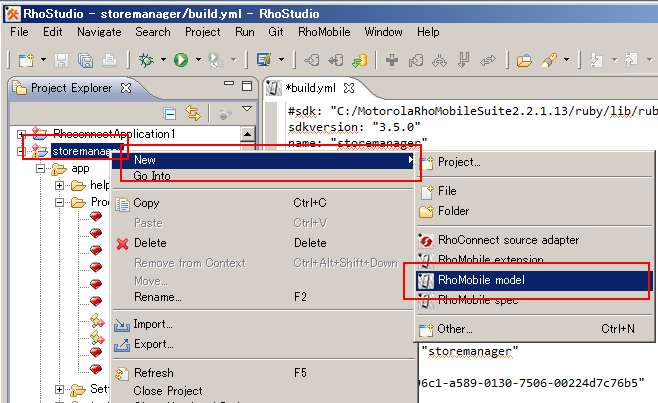This screenshot has width=658, height=403.
Task: Click Collapse All in Project Explorer
Action: click(x=170, y=113)
